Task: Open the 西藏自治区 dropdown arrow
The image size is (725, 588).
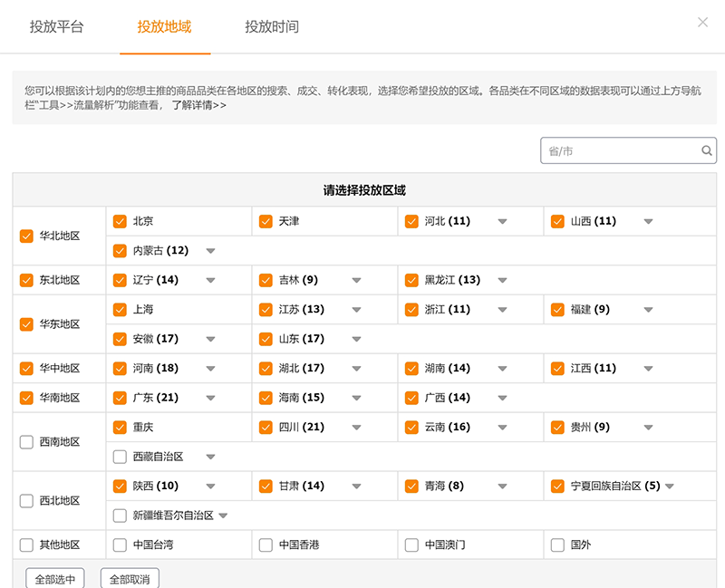Action: [210, 457]
